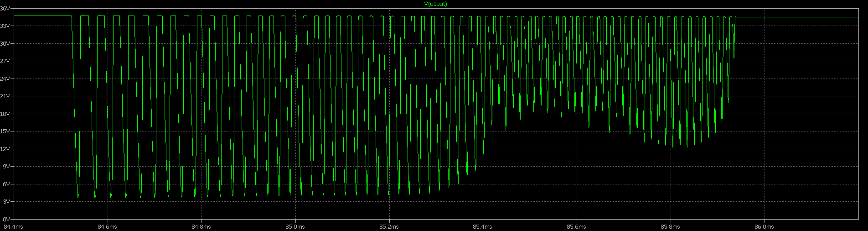868x231 pixels.
Task: Click the 85.4ms time axis label
Action: [483, 226]
